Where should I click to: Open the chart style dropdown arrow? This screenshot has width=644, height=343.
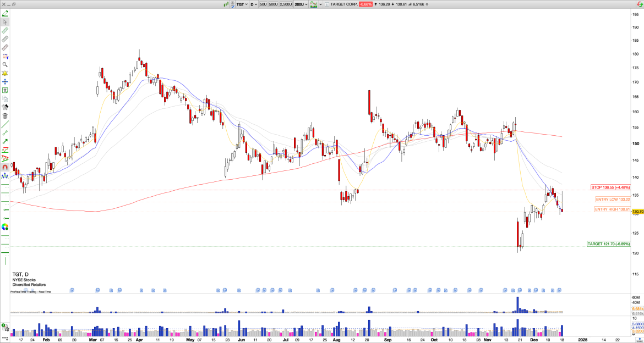pyautogui.click(x=320, y=4)
